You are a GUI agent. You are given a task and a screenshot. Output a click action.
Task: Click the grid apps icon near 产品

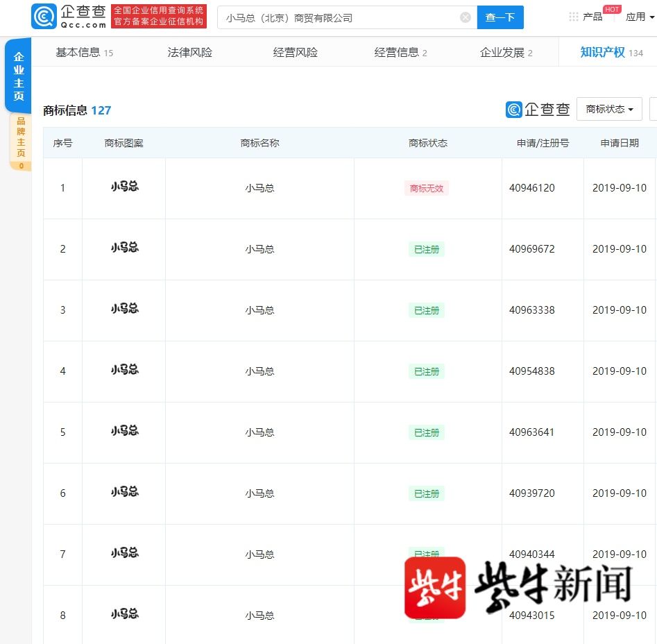[x=573, y=17]
